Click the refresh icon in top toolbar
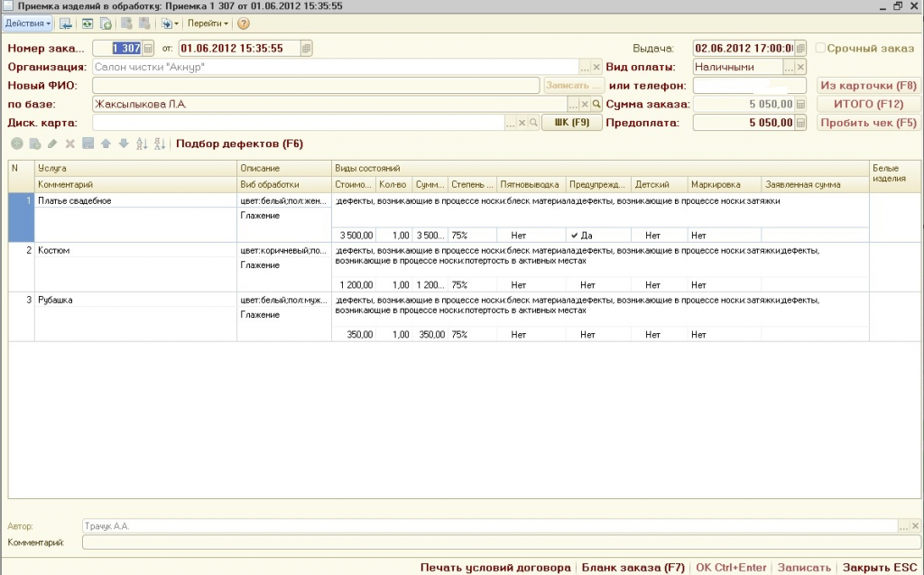 click(x=88, y=23)
